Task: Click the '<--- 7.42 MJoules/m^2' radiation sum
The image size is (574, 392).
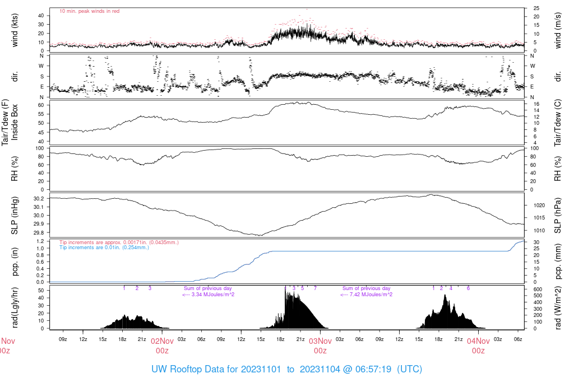Action: [x=366, y=295]
